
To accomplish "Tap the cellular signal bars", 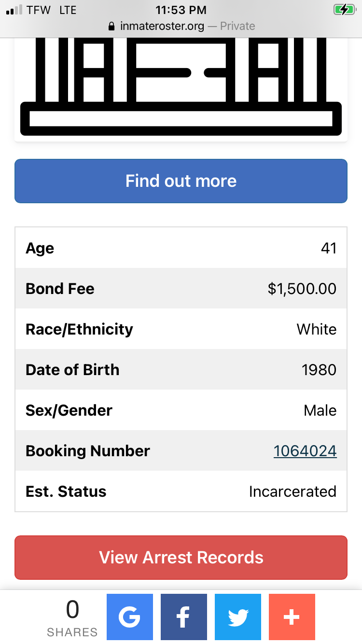I will pos(14,10).
